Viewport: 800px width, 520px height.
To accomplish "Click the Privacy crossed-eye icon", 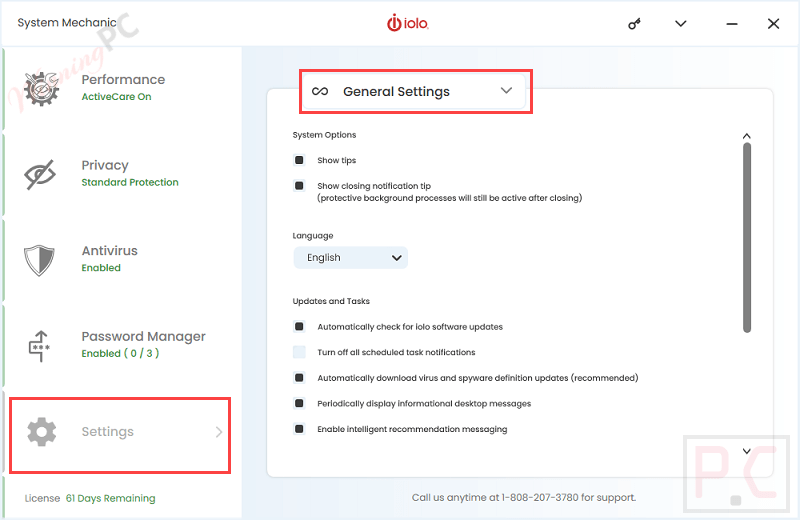I will tap(40, 174).
